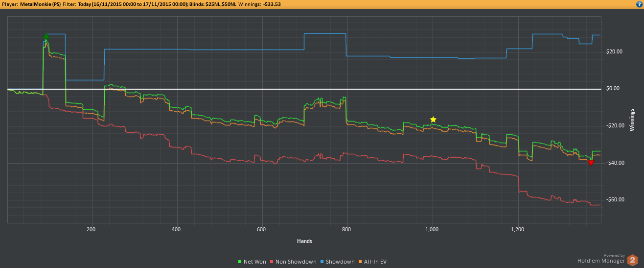The width and height of the screenshot is (644, 268).
Task: Click the orange All-In EV legend swatch
Action: coord(361,262)
